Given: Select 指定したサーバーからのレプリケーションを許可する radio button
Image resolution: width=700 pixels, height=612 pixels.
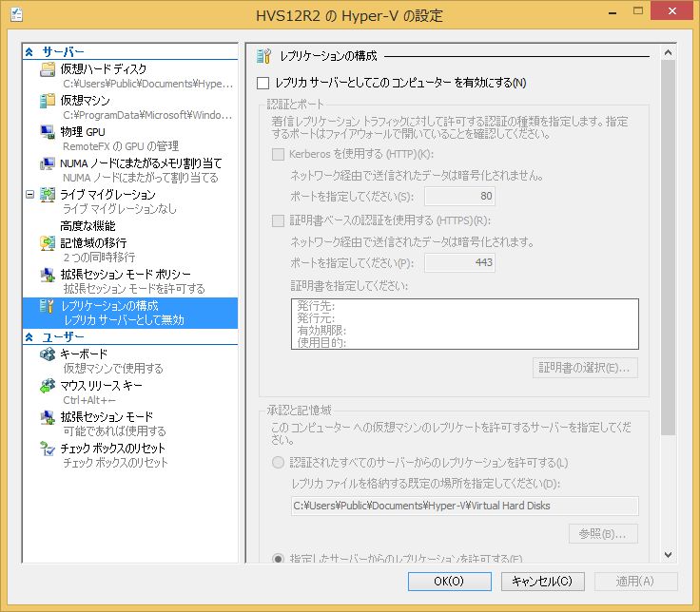Looking at the screenshot, I should [x=278, y=559].
